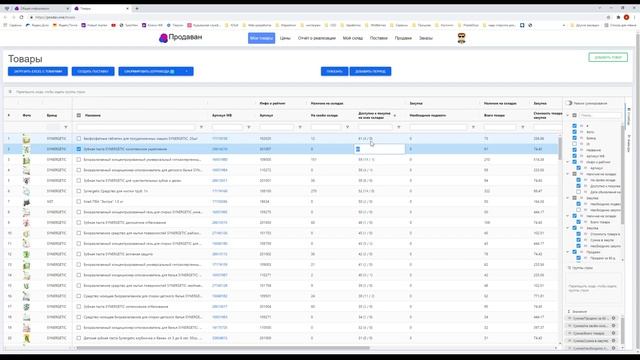Image resolution: width=640 pixels, height=360 pixels.
Task: Click the Добавить товар button
Action: [608, 57]
